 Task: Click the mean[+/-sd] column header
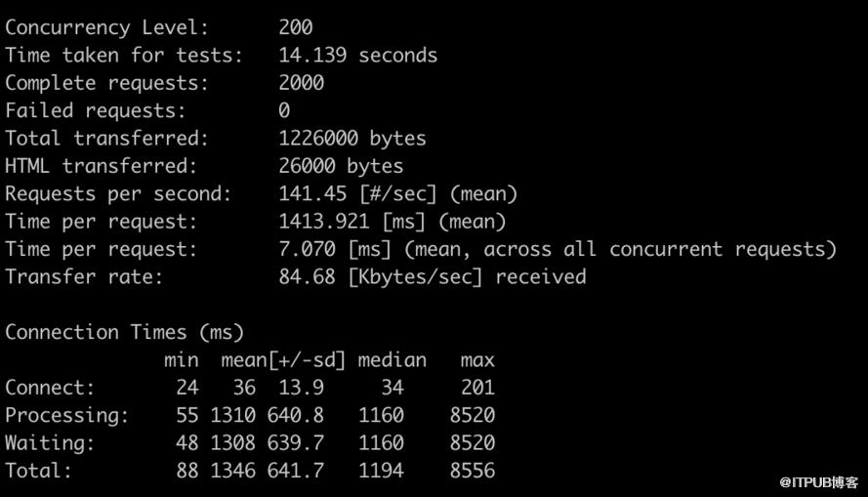click(x=283, y=360)
